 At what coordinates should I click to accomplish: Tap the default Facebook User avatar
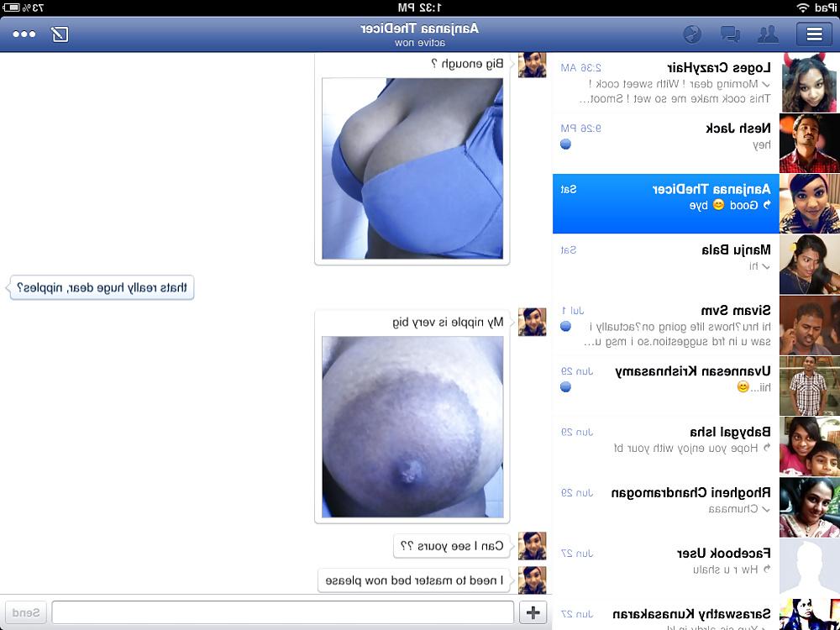(x=810, y=568)
